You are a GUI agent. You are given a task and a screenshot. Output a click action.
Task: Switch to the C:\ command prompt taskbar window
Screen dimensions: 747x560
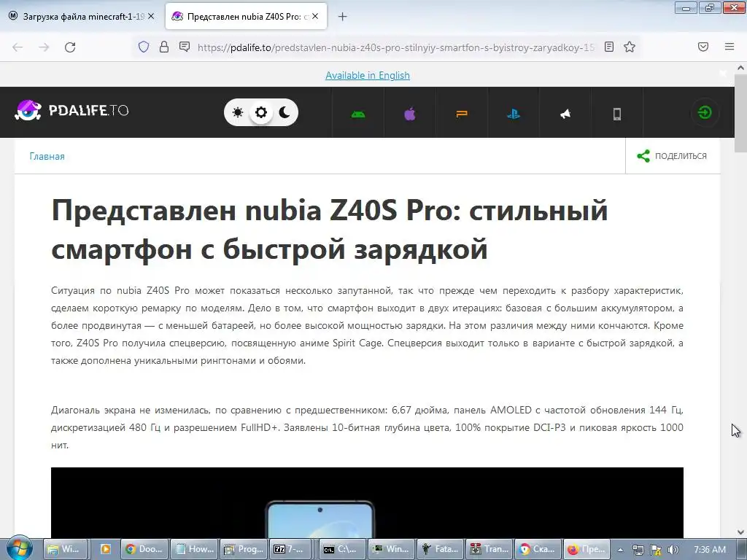coord(341,549)
